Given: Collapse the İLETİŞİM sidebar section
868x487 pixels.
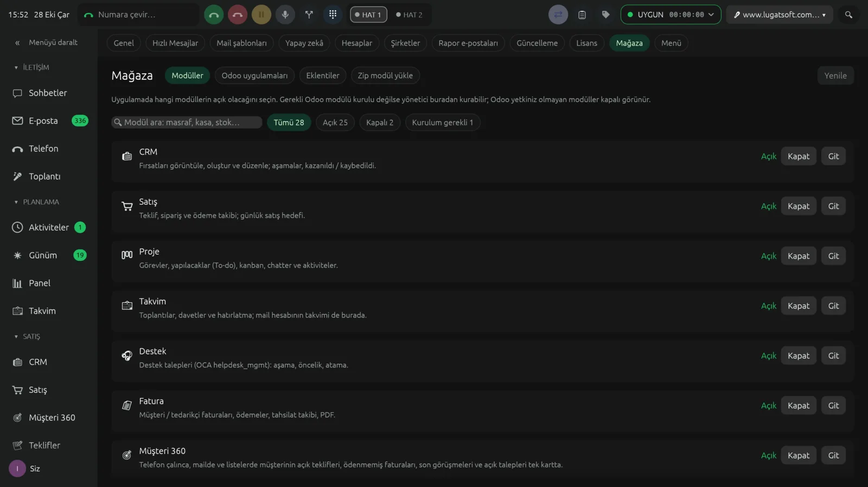Looking at the screenshot, I should 33,67.
